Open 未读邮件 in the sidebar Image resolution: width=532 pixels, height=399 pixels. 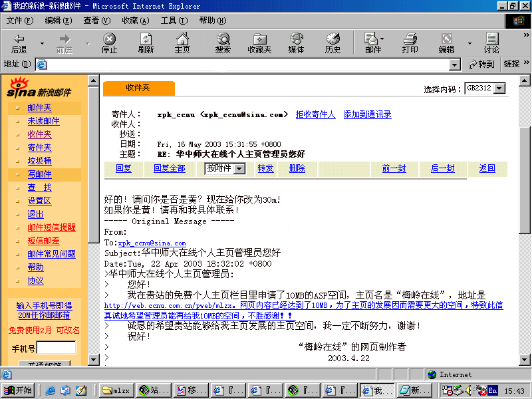43,121
